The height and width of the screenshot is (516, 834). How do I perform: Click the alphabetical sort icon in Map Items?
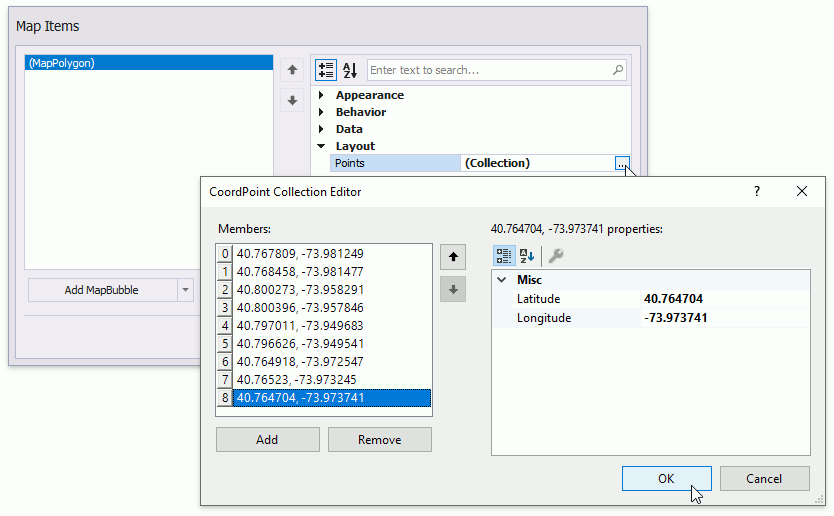(350, 70)
